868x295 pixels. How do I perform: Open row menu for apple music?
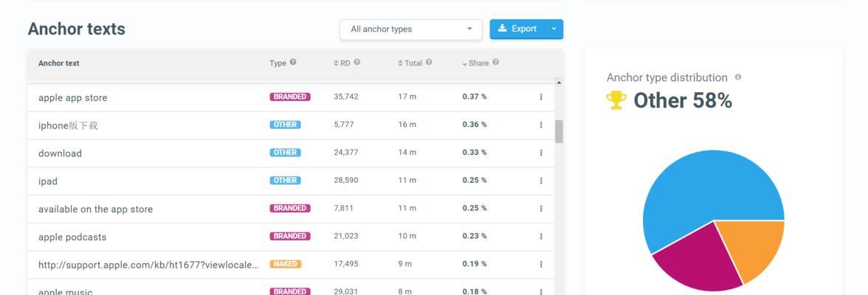(541, 291)
